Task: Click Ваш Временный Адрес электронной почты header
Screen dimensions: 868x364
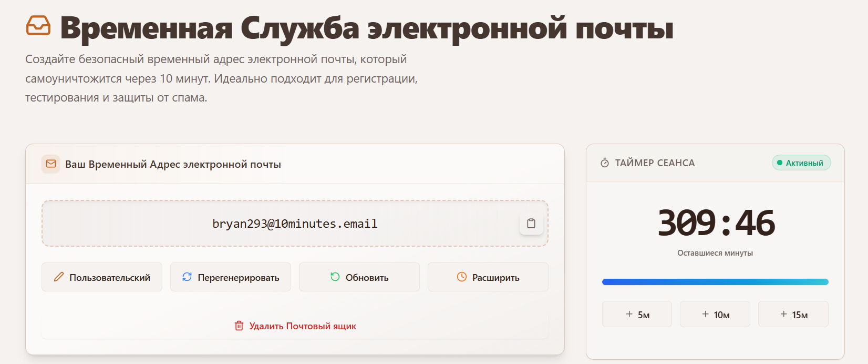Action: pos(173,164)
